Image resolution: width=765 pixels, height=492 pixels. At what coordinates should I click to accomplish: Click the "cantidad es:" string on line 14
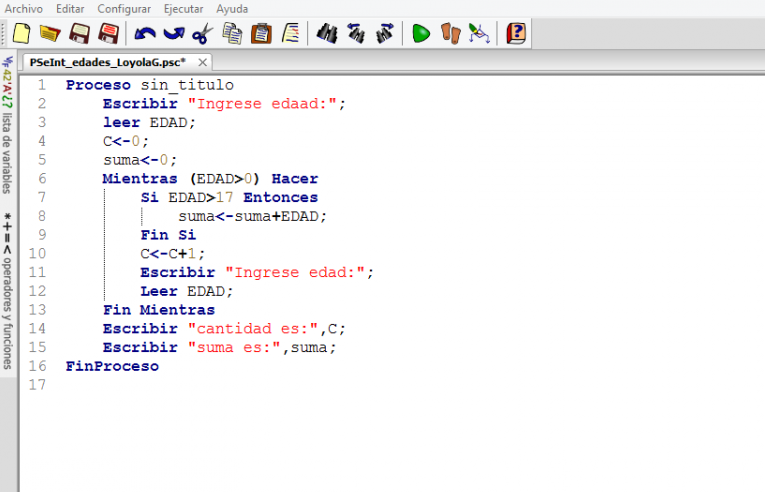(x=253, y=328)
